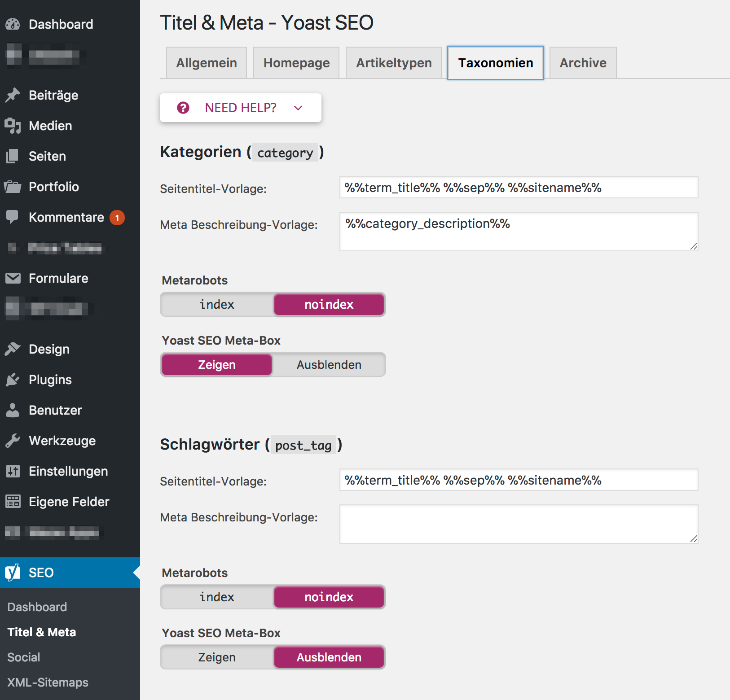Click the Seiten pages icon
Screen dimensions: 730x700
[x=13, y=156]
